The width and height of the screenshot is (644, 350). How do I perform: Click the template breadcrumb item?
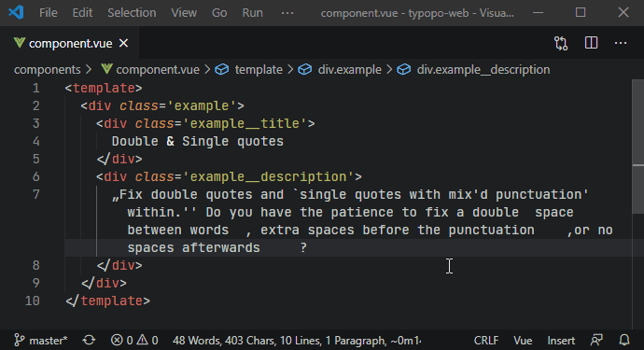tap(259, 69)
